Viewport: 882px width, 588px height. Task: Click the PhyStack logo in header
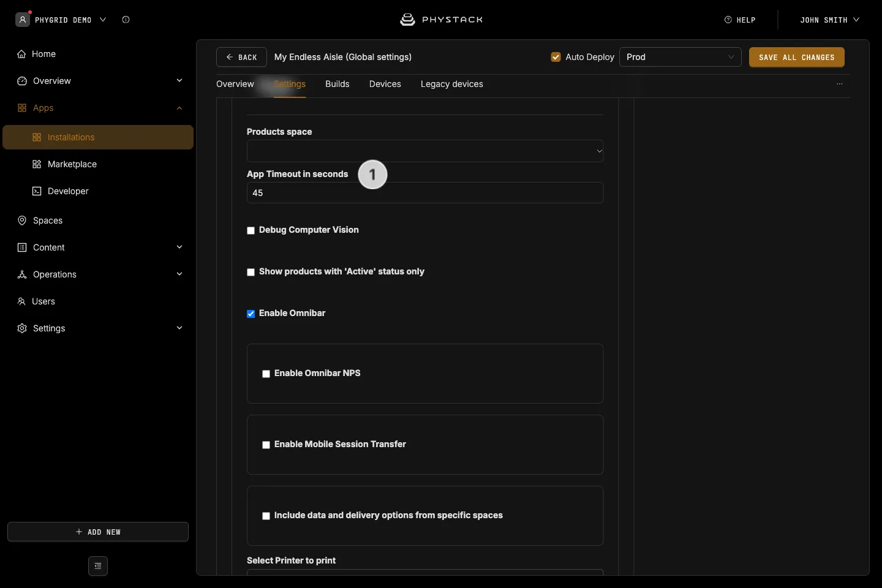(441, 20)
